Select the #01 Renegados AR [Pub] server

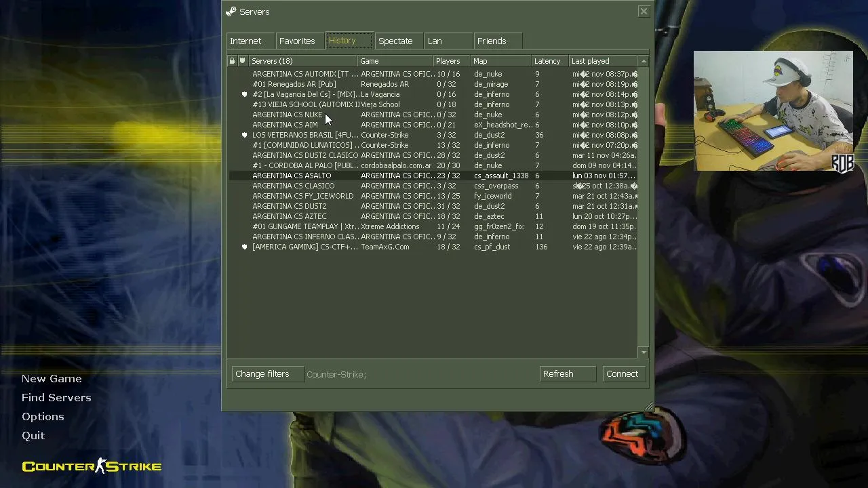(433, 84)
